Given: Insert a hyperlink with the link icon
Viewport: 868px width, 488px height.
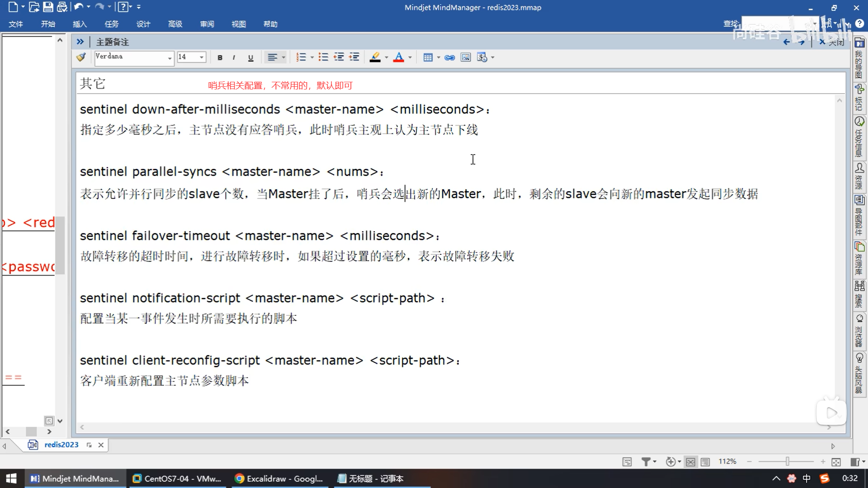Looking at the screenshot, I should pos(449,57).
